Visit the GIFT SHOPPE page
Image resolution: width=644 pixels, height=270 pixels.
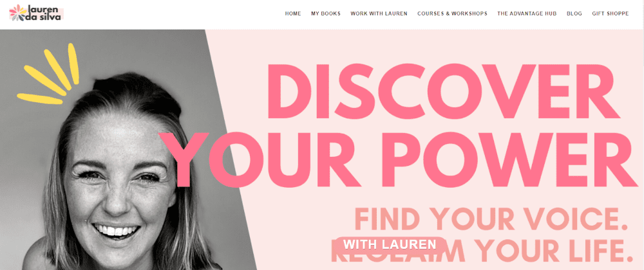[611, 14]
